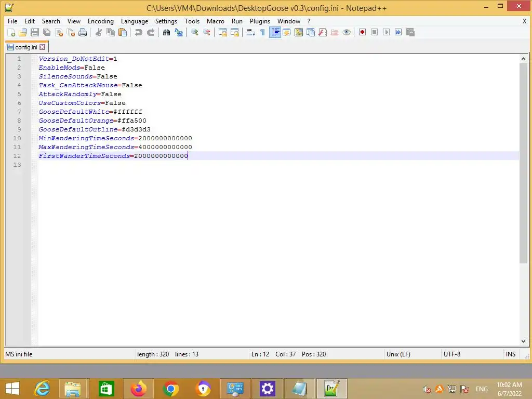Open the ? help menu
532x399 pixels.
click(x=309, y=21)
